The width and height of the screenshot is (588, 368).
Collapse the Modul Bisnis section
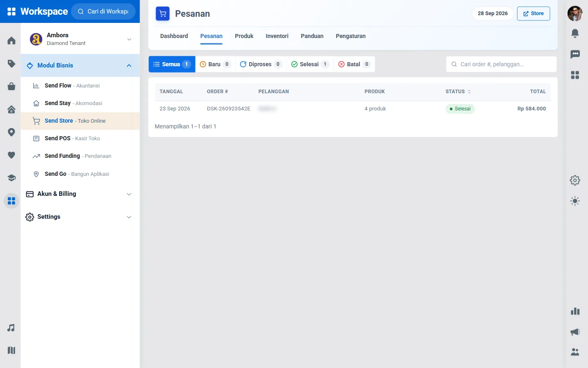80,65
